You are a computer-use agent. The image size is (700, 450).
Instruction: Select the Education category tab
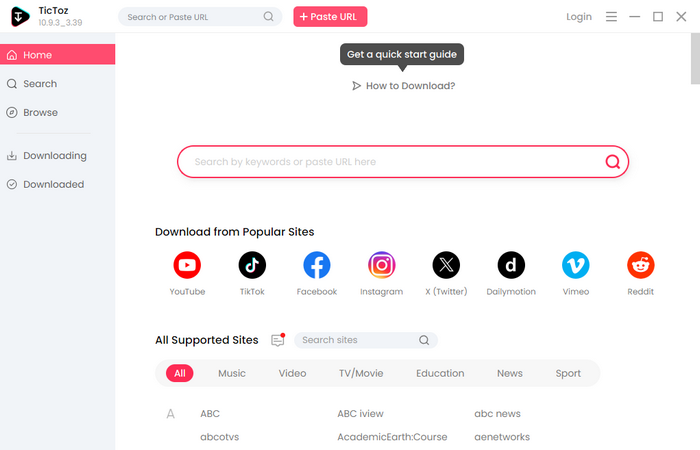coord(440,373)
